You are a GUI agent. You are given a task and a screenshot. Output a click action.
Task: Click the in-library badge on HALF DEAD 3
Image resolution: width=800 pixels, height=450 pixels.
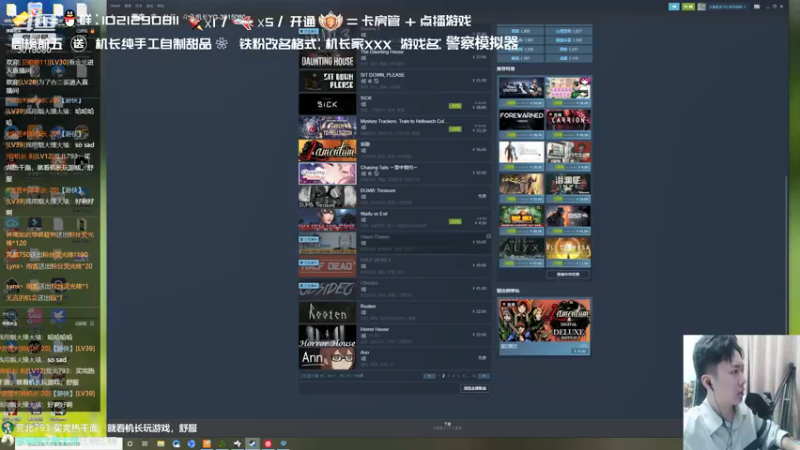pos(309,262)
